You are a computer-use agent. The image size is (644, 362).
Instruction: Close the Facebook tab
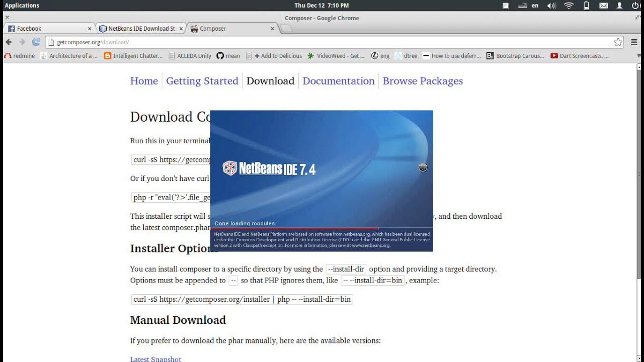pyautogui.click(x=90, y=29)
